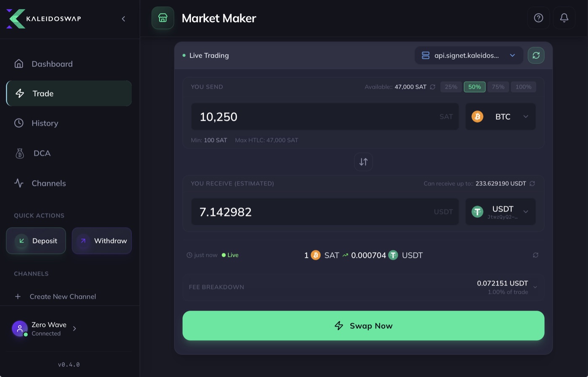Refresh the available SAT balance

pyautogui.click(x=433, y=87)
